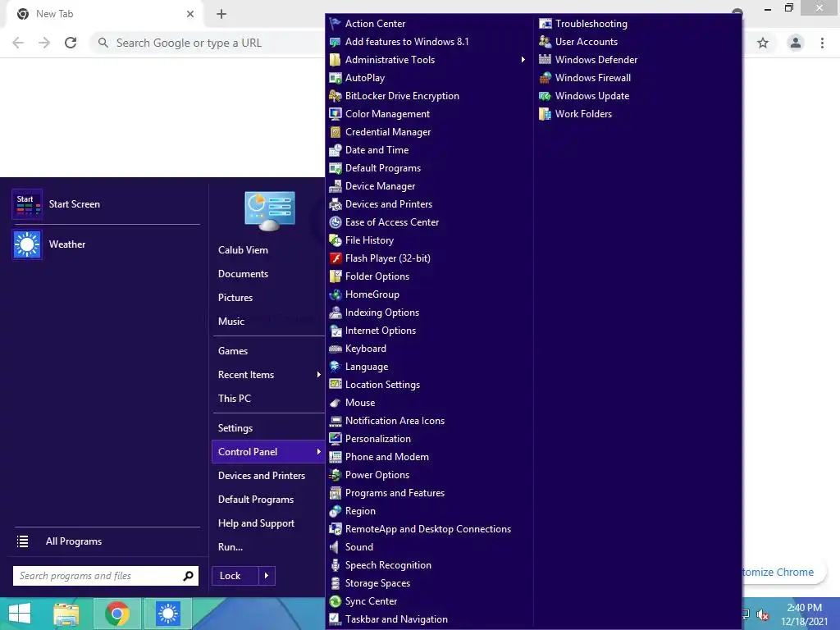840x630 pixels.
Task: Bookmark this tab with the star
Action: (x=763, y=43)
